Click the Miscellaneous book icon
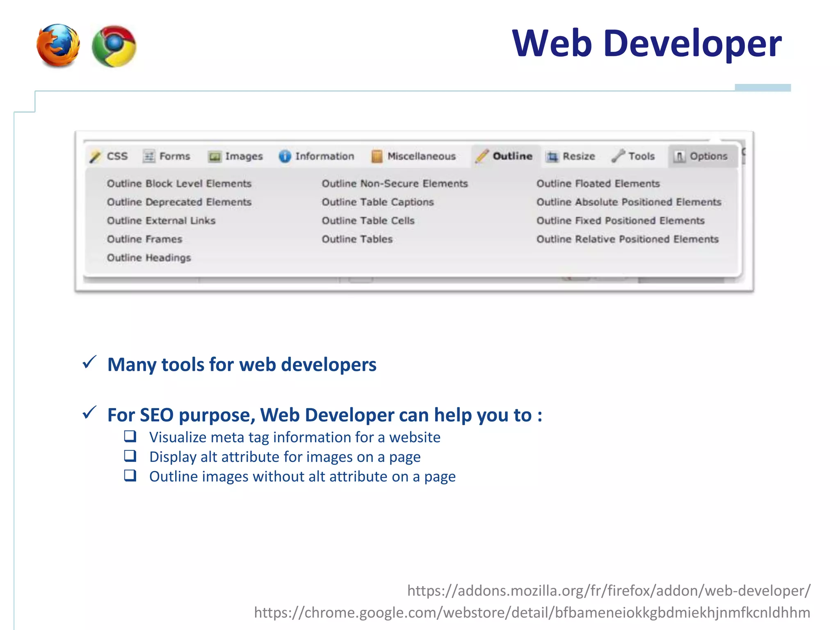Image resolution: width=840 pixels, height=630 pixels. pyautogui.click(x=377, y=156)
